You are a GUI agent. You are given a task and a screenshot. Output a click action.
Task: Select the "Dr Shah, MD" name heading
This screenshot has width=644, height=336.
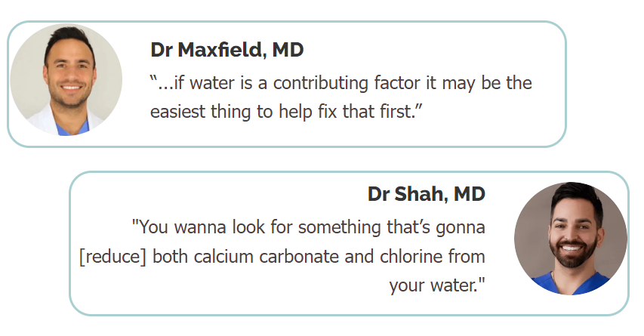426,194
